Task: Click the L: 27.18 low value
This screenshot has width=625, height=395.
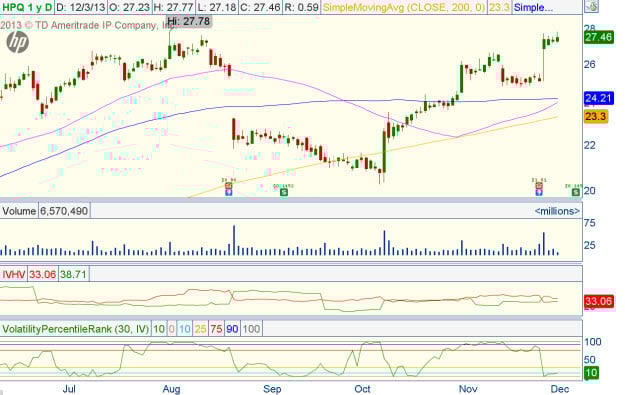Action: tap(216, 7)
